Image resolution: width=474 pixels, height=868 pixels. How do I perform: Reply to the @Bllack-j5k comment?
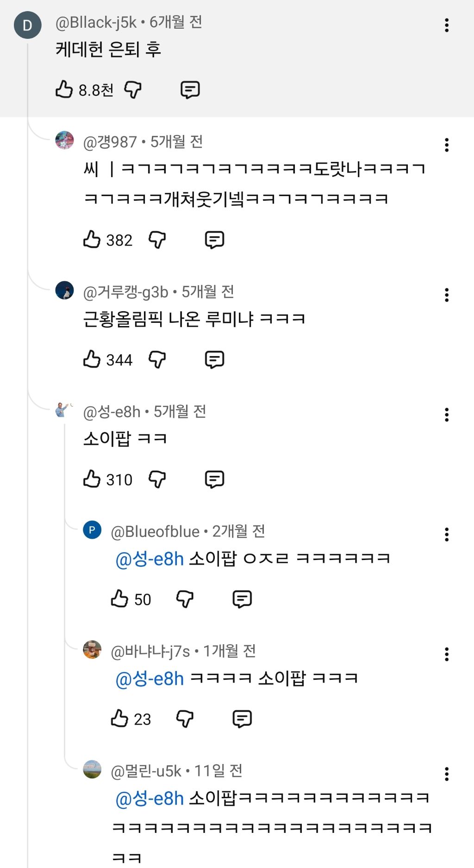[x=190, y=90]
